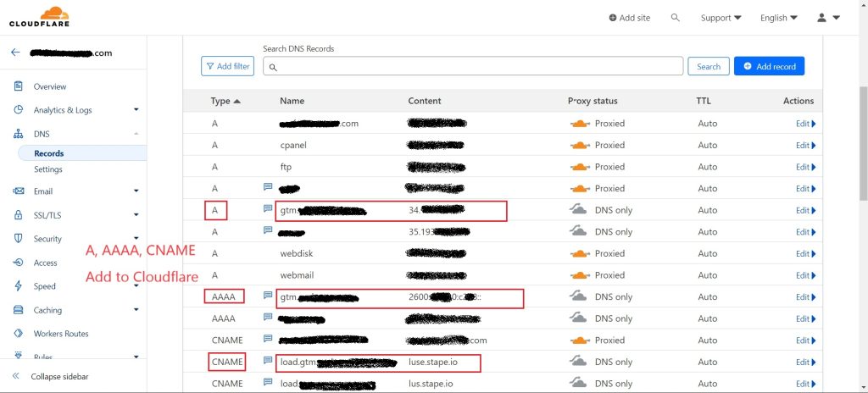This screenshot has width=868, height=393.
Task: Click the Add filter button
Action: (x=227, y=66)
